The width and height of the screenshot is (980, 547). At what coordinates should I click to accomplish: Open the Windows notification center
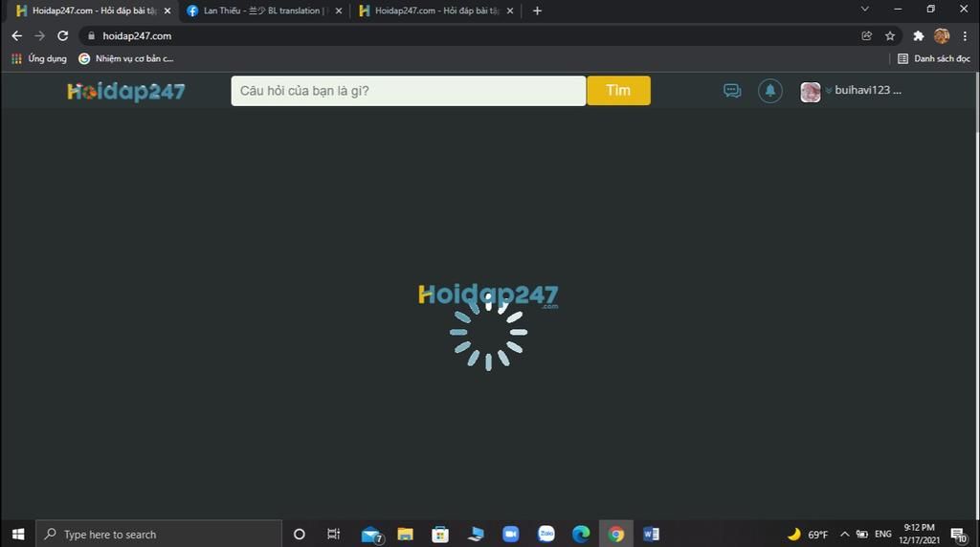959,534
